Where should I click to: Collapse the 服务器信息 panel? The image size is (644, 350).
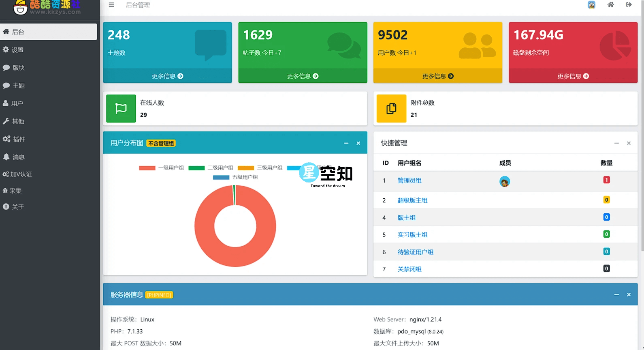click(616, 295)
